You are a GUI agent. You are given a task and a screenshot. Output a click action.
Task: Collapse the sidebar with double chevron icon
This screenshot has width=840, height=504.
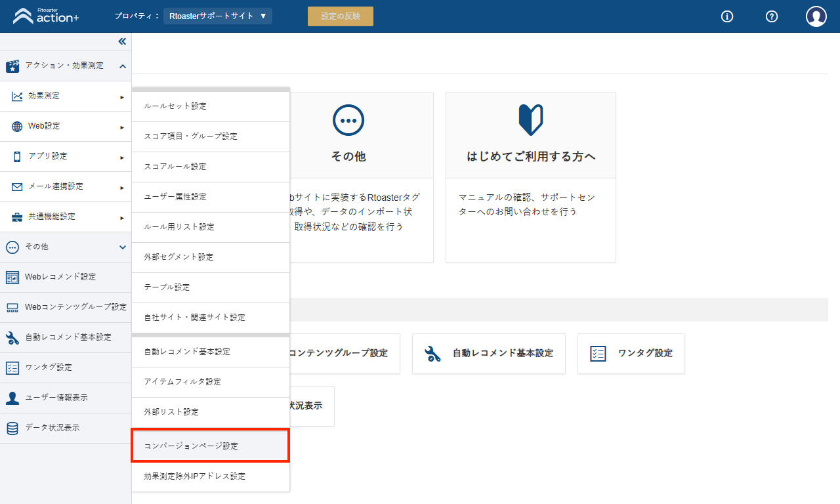[x=122, y=41]
